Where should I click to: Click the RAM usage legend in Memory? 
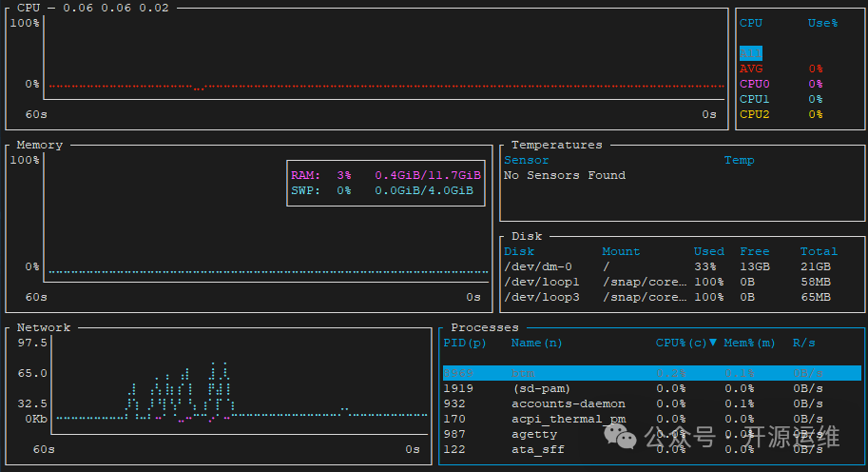385,175
